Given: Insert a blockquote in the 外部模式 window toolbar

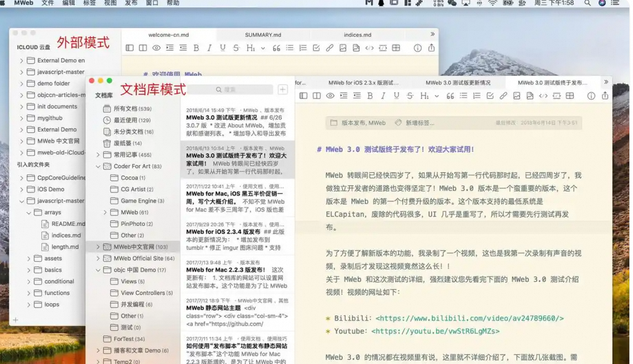Looking at the screenshot, I should pyautogui.click(x=276, y=48).
